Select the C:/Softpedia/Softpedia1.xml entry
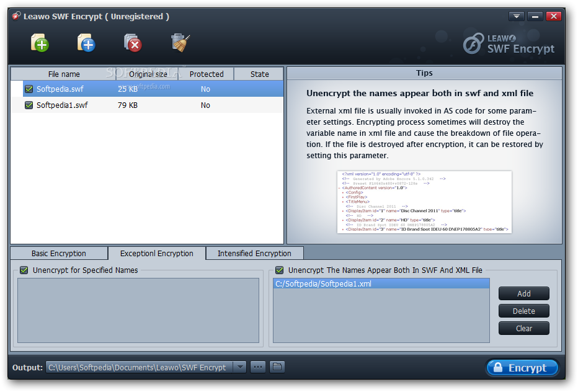578x392 pixels. tap(381, 283)
